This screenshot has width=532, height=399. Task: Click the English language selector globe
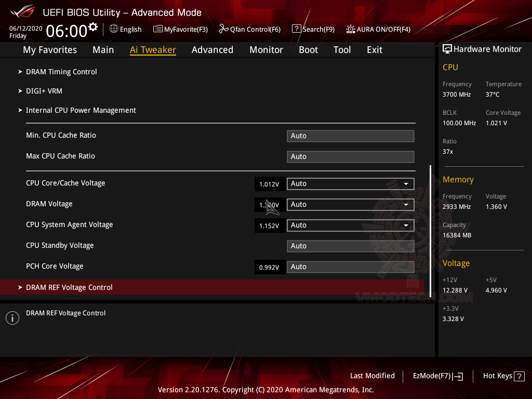[113, 29]
